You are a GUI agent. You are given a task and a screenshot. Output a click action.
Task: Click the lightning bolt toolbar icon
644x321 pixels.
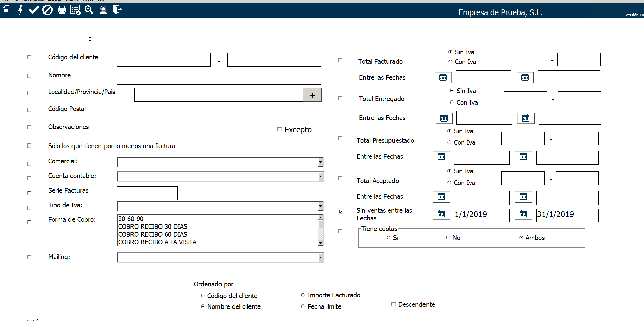tap(20, 10)
